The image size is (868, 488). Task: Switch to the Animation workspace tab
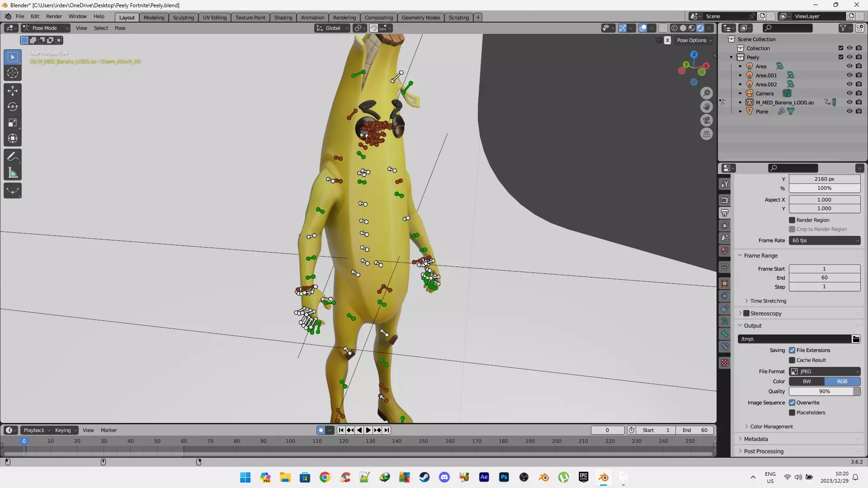click(x=312, y=18)
